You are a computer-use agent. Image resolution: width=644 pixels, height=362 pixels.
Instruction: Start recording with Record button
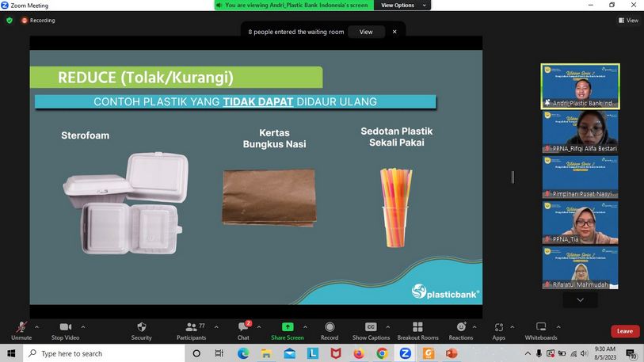coord(330,327)
